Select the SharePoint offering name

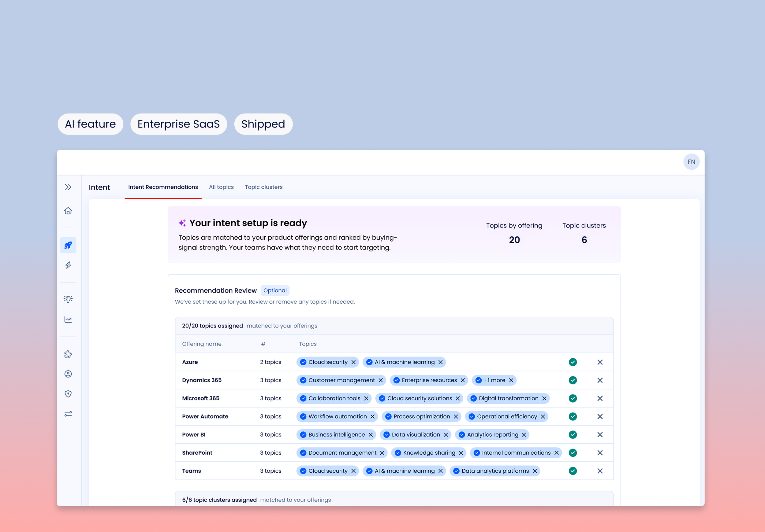tap(197, 453)
